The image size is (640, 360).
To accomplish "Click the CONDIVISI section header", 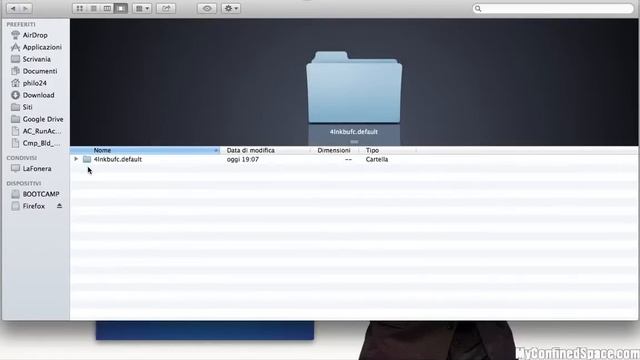I will pyautogui.click(x=22, y=158).
